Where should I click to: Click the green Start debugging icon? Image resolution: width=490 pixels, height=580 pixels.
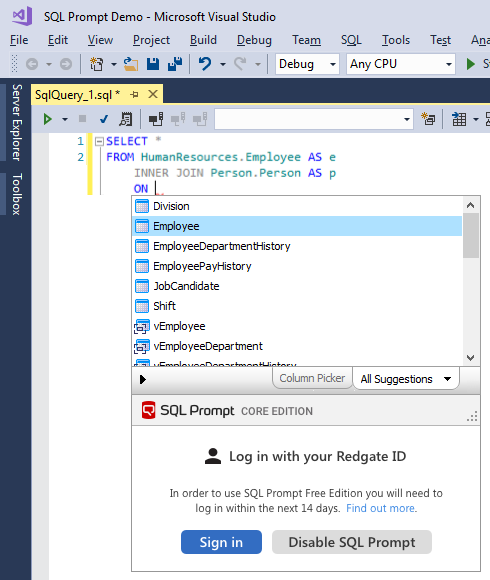point(470,64)
